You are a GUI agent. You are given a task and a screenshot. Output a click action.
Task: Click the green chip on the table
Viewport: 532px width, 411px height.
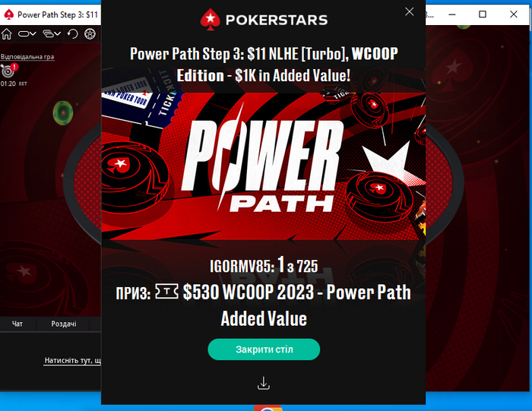[63, 113]
